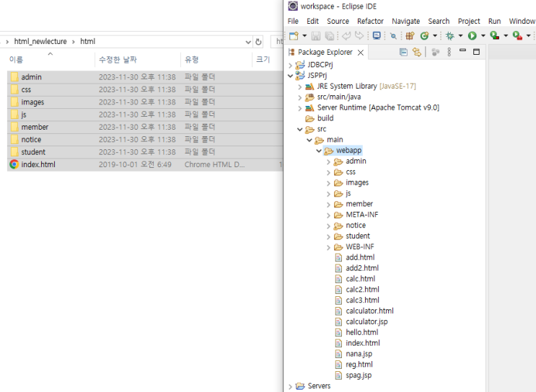This screenshot has width=536, height=392.
Task: Open address bar history dropdown in Explorer
Action: click(248, 42)
